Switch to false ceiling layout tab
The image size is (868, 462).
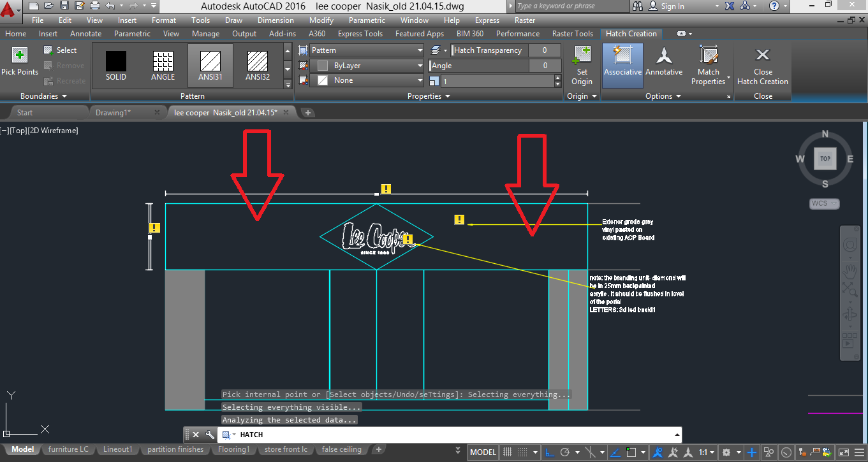341,449
